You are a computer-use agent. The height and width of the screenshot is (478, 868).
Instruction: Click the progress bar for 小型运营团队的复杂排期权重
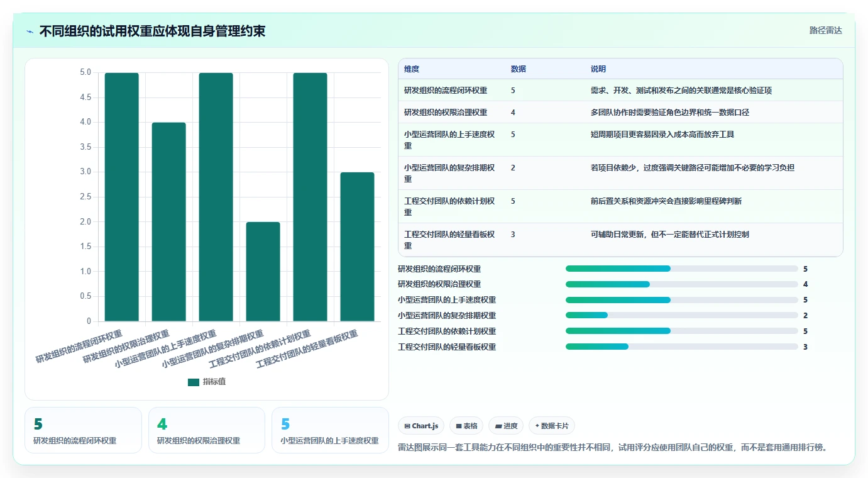(x=682, y=316)
